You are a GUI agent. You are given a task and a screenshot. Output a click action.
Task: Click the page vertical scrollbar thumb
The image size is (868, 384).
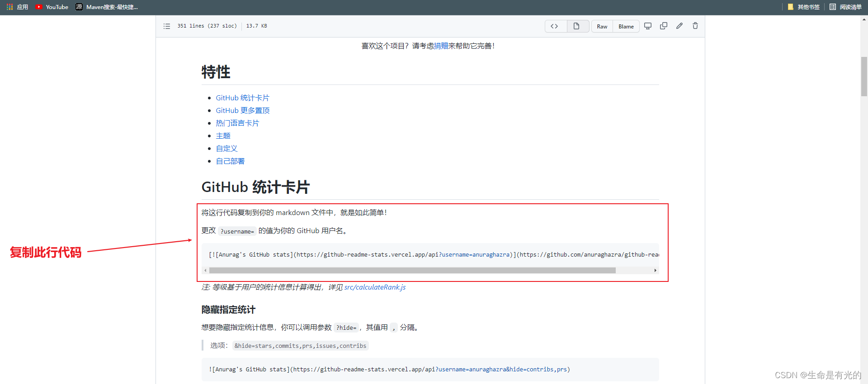coord(864,77)
